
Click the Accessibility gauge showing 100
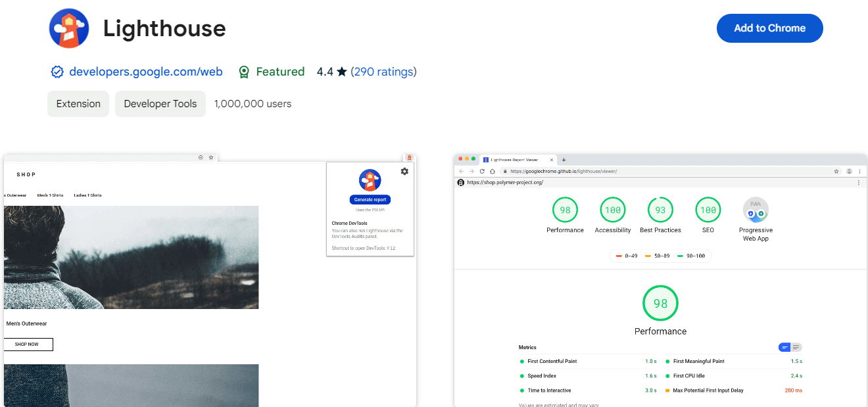(612, 209)
